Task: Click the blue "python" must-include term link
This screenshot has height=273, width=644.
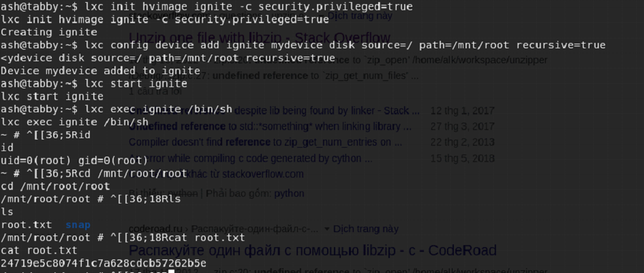Action: (x=290, y=193)
